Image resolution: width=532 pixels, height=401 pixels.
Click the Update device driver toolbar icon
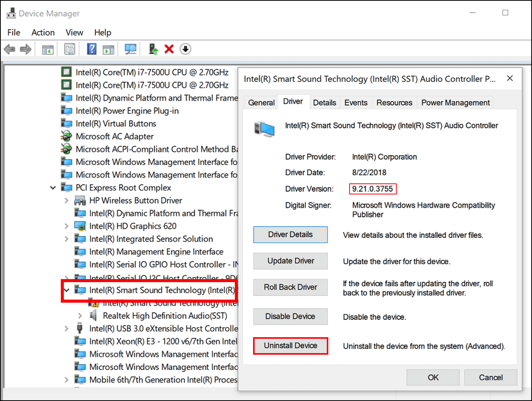point(154,49)
